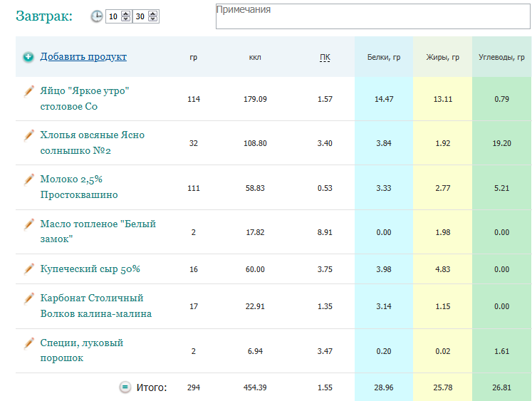Click the гр column header
The height and width of the screenshot is (401, 532).
[194, 58]
